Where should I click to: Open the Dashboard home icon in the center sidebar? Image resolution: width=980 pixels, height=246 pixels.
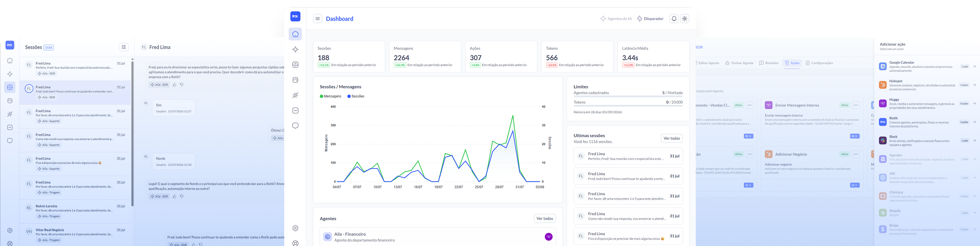point(295,34)
